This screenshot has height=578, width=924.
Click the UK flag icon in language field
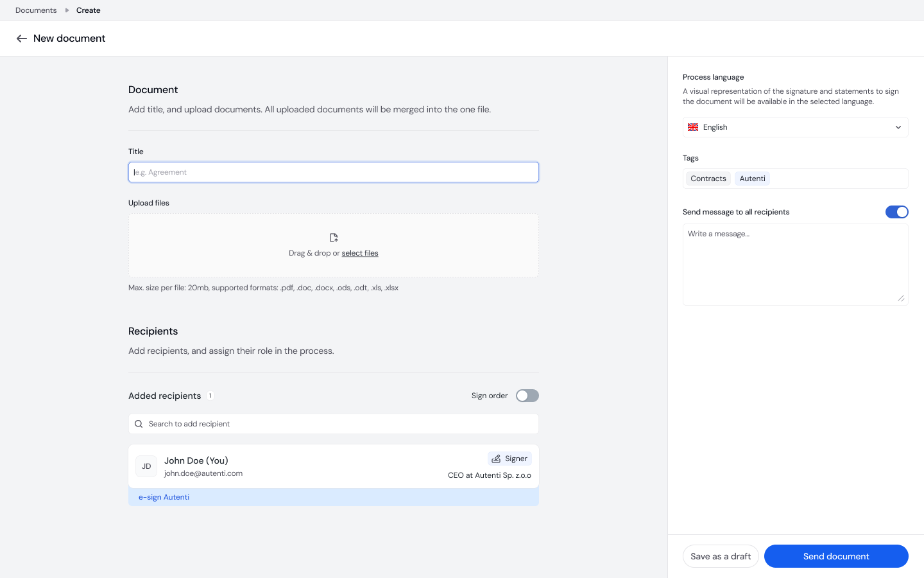click(x=693, y=127)
